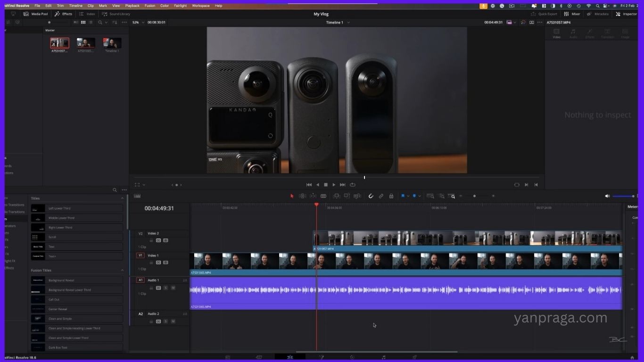Image resolution: width=644 pixels, height=362 pixels.
Task: Open the Mixer panel
Action: (x=572, y=14)
